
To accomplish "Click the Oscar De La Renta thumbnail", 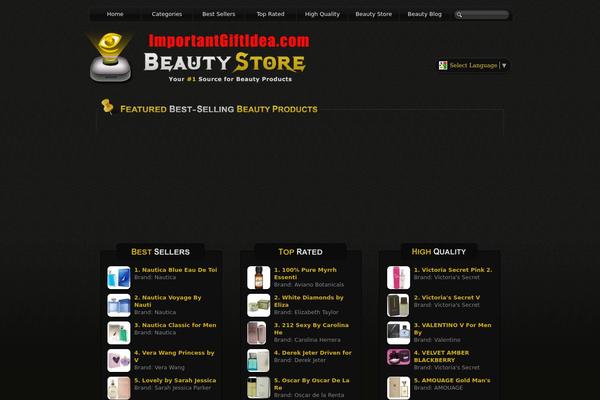I will [258, 388].
